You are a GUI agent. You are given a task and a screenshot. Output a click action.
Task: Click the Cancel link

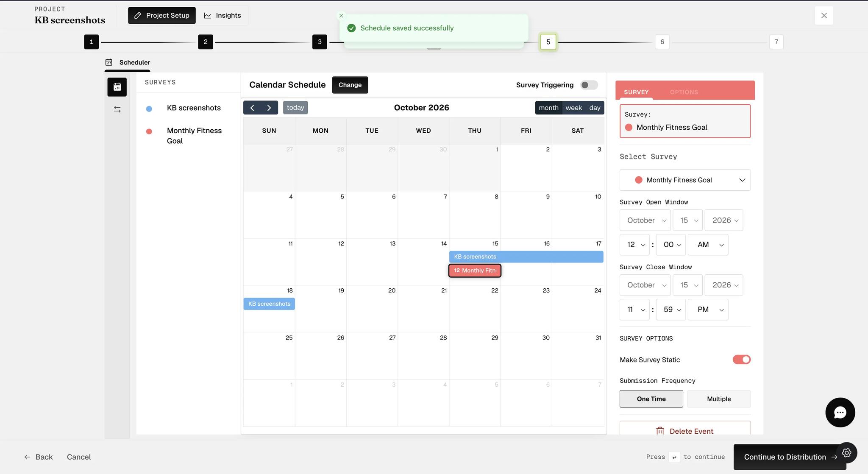tap(79, 457)
